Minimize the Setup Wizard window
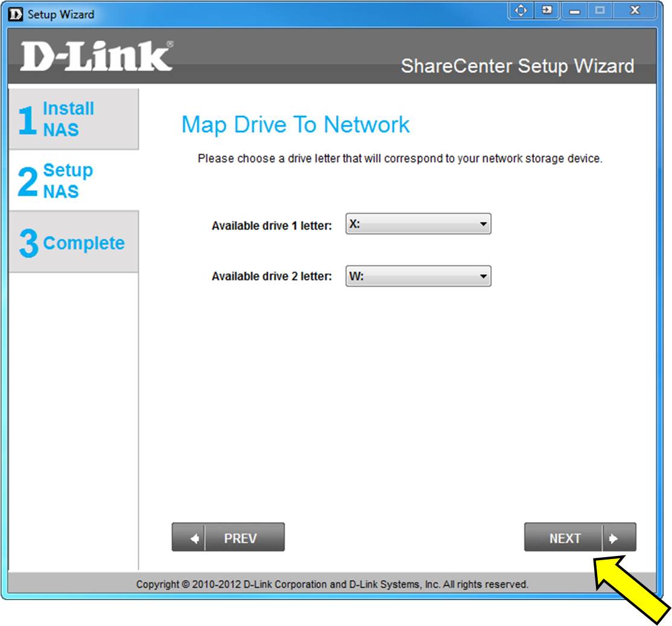The height and width of the screenshot is (626, 672). (x=575, y=11)
